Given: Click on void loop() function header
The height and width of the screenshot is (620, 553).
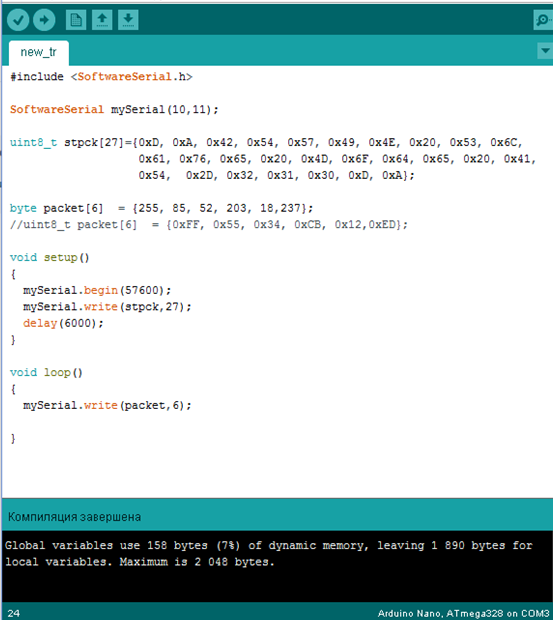Looking at the screenshot, I should pos(46,372).
